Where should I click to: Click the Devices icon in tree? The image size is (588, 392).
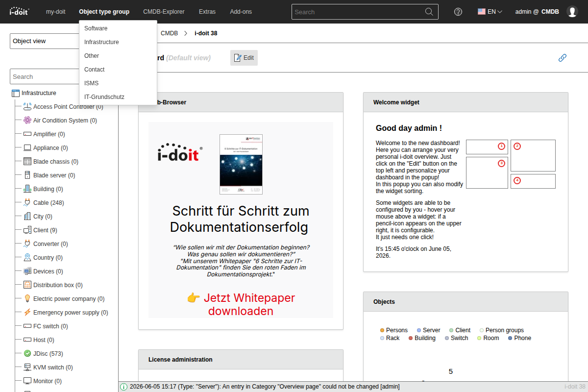tap(27, 271)
